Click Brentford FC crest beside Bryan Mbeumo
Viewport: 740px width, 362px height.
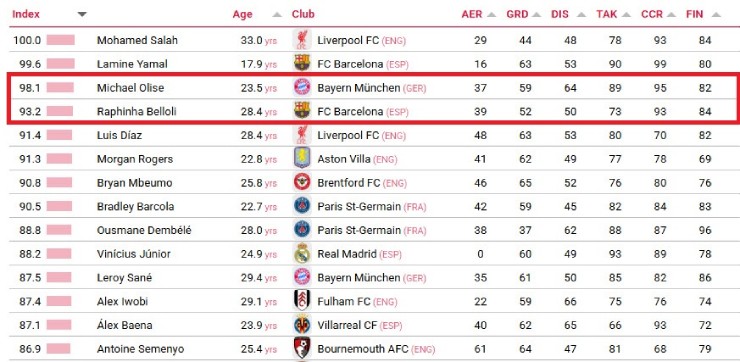(302, 182)
